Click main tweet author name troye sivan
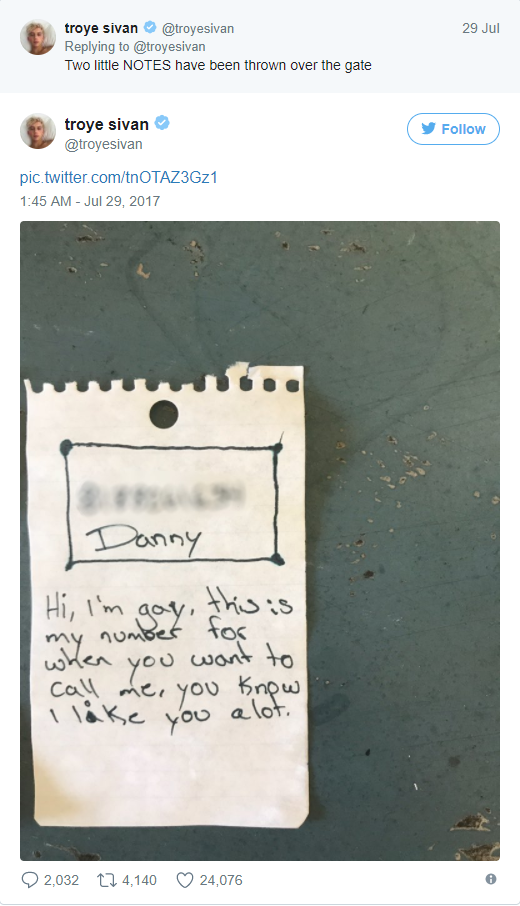 [x=107, y=124]
